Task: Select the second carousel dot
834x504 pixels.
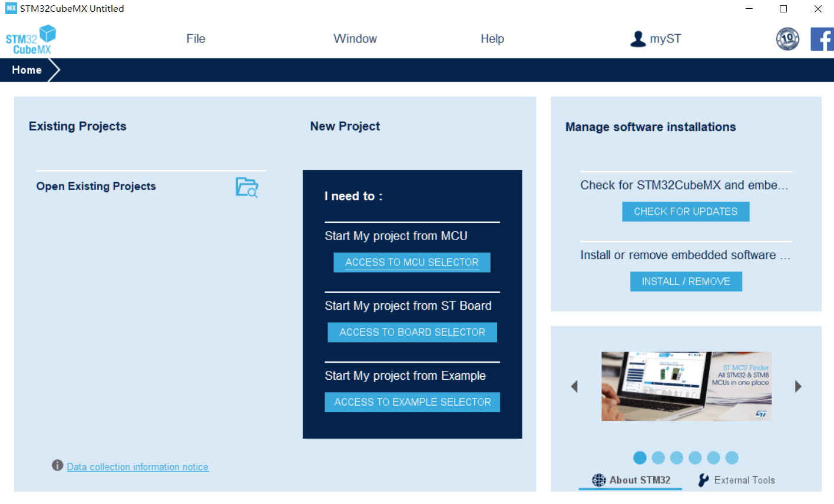Action: pyautogui.click(x=658, y=458)
